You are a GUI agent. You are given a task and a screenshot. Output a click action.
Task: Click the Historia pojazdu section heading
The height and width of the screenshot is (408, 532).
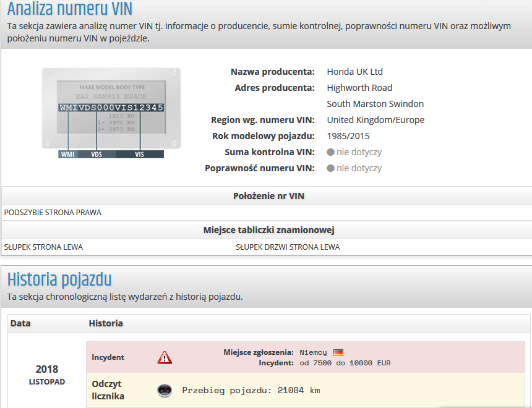[59, 279]
